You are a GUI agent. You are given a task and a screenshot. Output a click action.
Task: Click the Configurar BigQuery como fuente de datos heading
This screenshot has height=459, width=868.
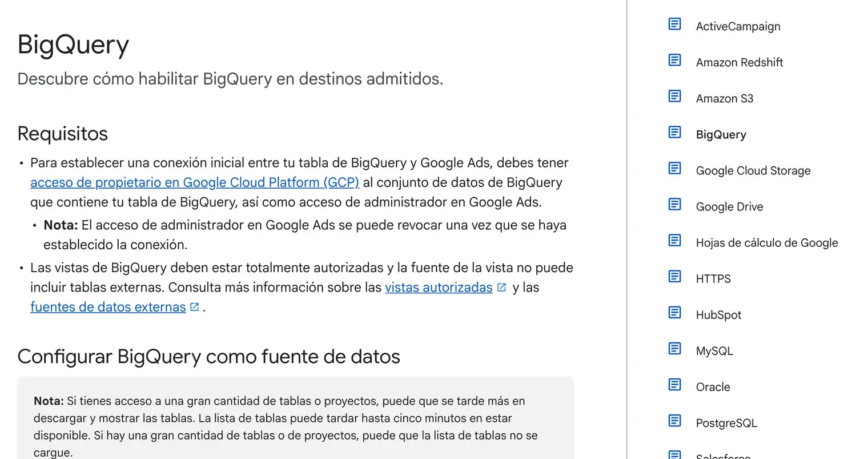pos(208,356)
